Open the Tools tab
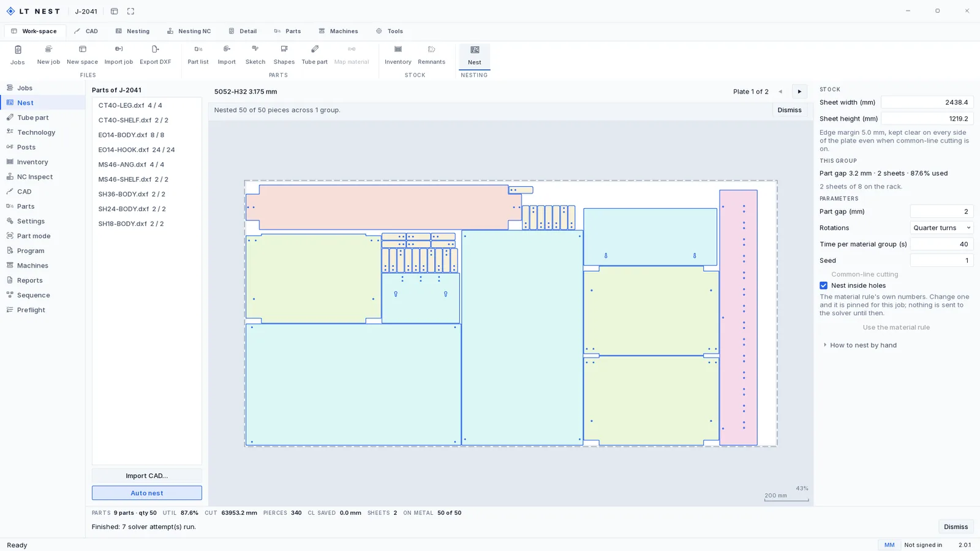 [390, 31]
